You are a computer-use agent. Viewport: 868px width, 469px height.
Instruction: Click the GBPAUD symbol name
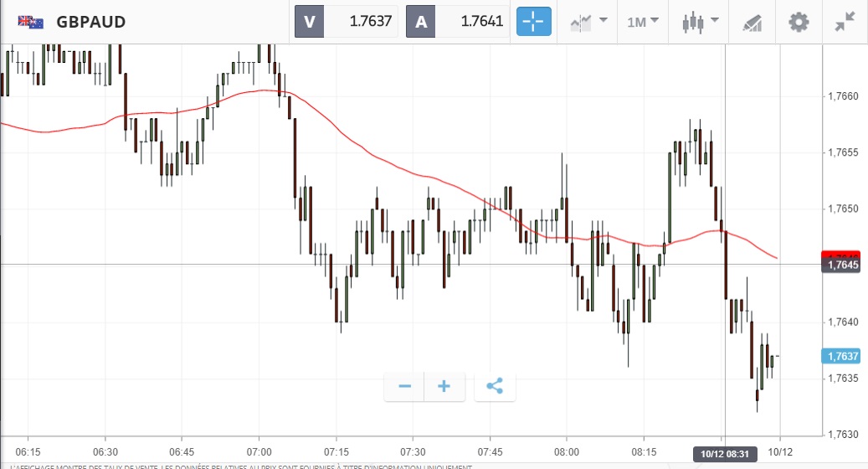91,22
